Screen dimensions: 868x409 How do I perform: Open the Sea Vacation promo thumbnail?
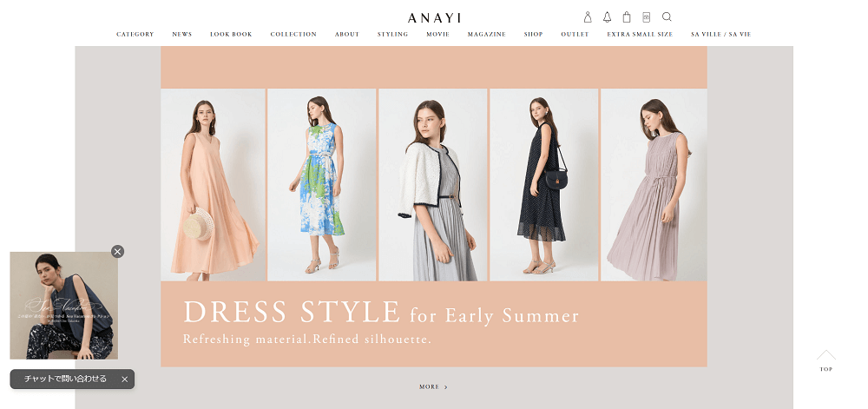[63, 306]
